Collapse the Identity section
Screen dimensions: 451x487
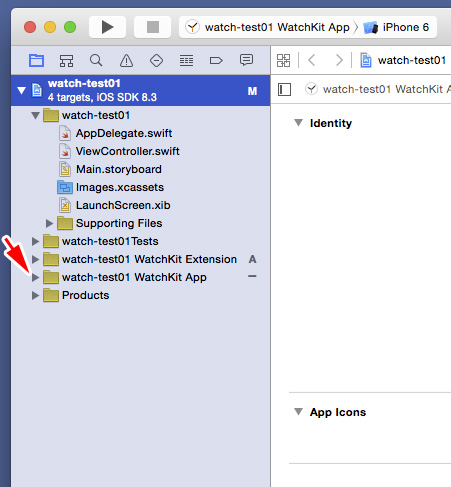[298, 123]
